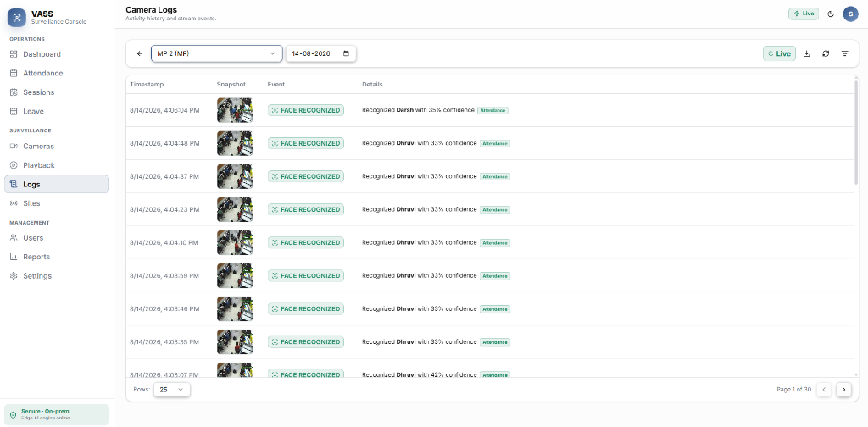Navigate to Playback

pyautogui.click(x=57, y=165)
